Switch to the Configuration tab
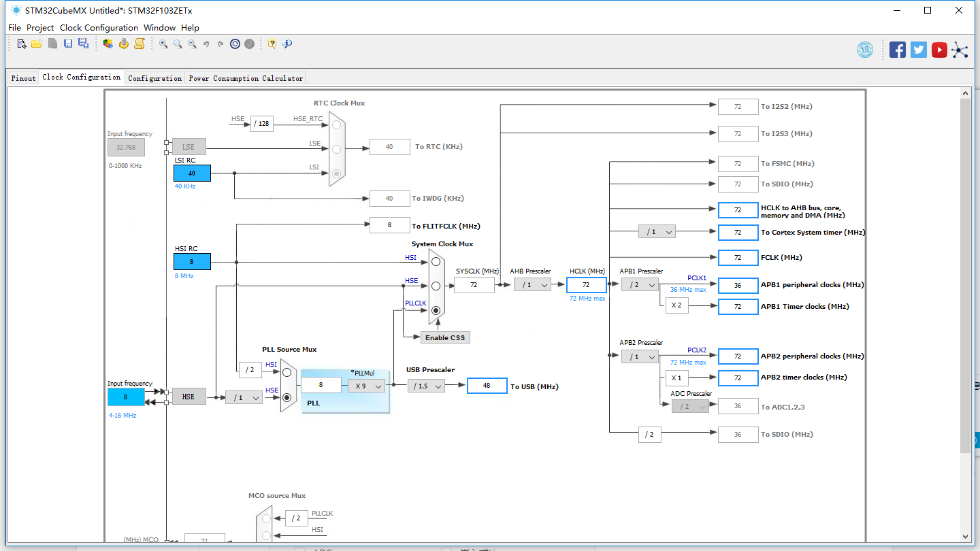The height and width of the screenshot is (551, 980). coord(155,78)
